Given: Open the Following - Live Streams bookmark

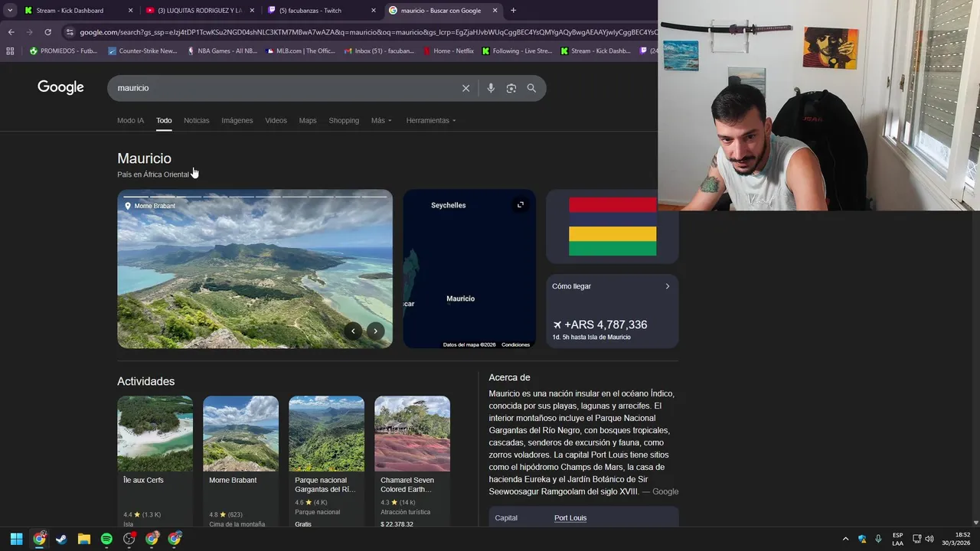Looking at the screenshot, I should pos(517,51).
